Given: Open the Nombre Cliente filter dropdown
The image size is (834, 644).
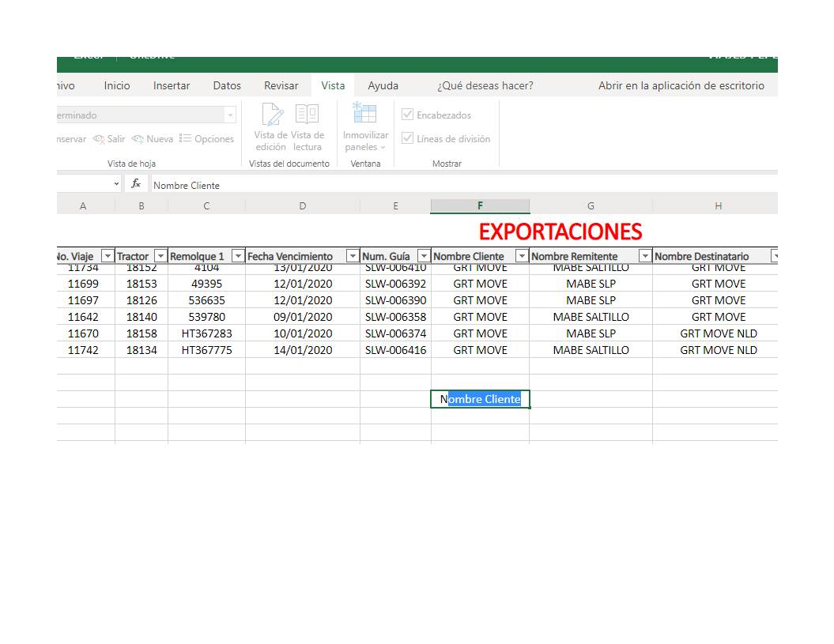Looking at the screenshot, I should pyautogui.click(x=522, y=256).
